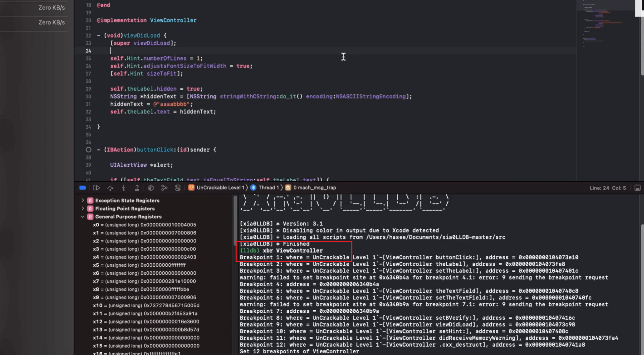Click the Thread 1 icon in the debug bar
The width and height of the screenshot is (644, 355).
(253, 188)
